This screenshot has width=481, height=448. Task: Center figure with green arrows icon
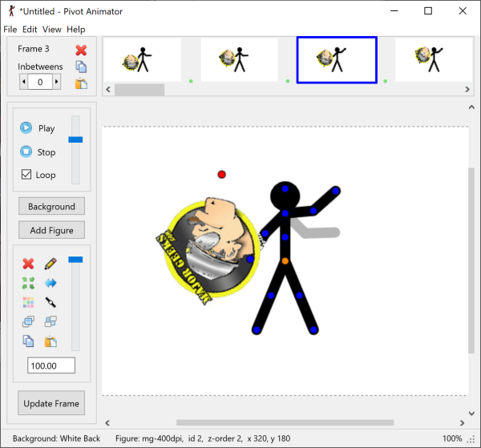(x=28, y=283)
